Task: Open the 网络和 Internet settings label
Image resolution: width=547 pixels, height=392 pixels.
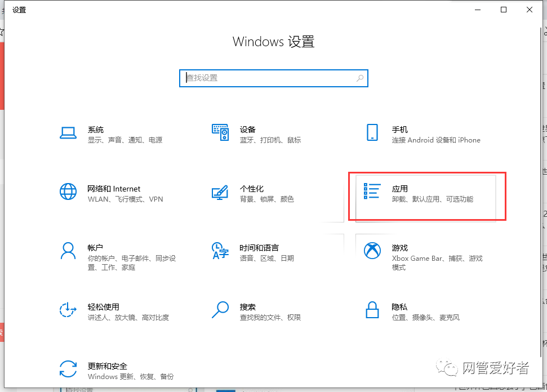Action: click(x=114, y=189)
